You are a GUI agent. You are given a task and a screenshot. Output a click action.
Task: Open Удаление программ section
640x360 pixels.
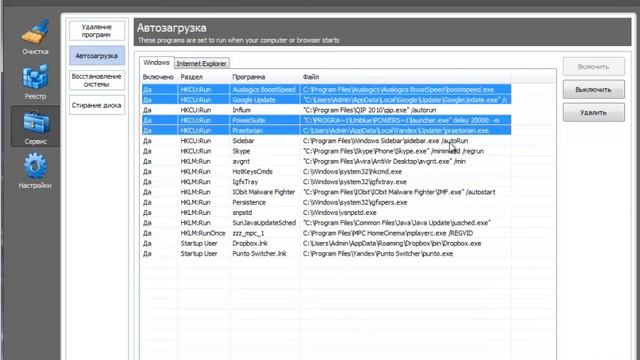tap(97, 31)
